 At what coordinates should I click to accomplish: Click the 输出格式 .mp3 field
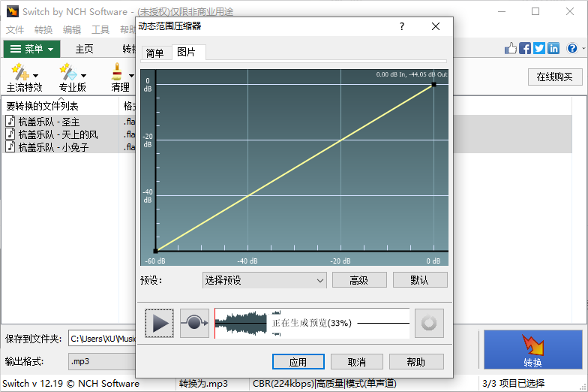coord(102,361)
